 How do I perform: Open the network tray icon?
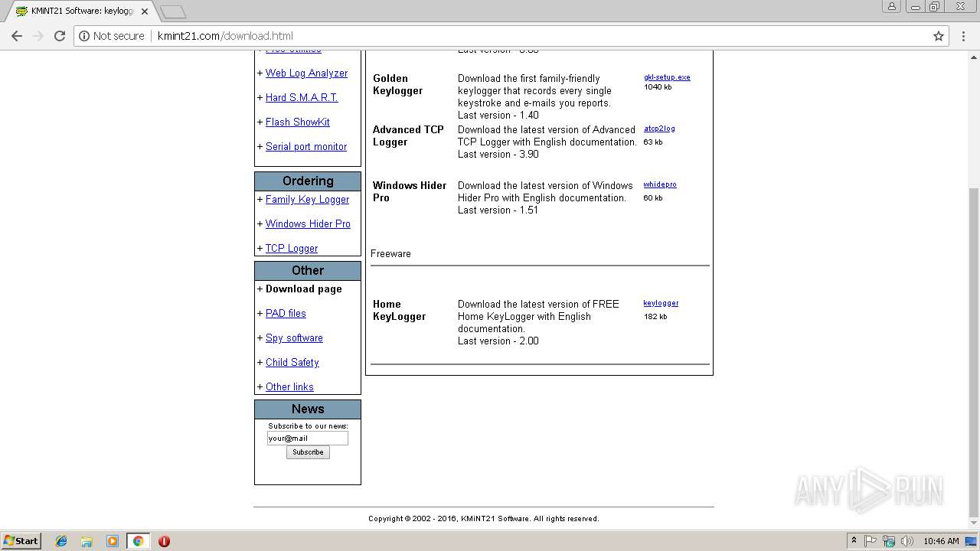pyautogui.click(x=889, y=541)
